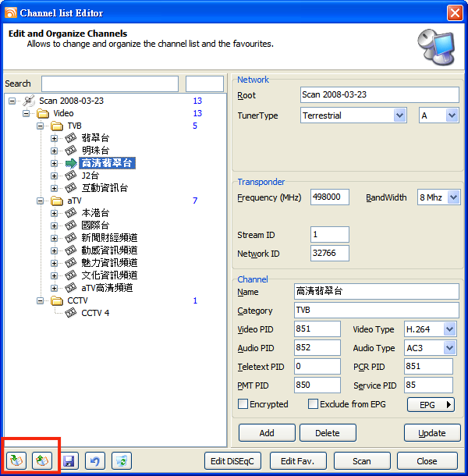Click the film icon next to 本港台
468x476 pixels.
(x=71, y=213)
